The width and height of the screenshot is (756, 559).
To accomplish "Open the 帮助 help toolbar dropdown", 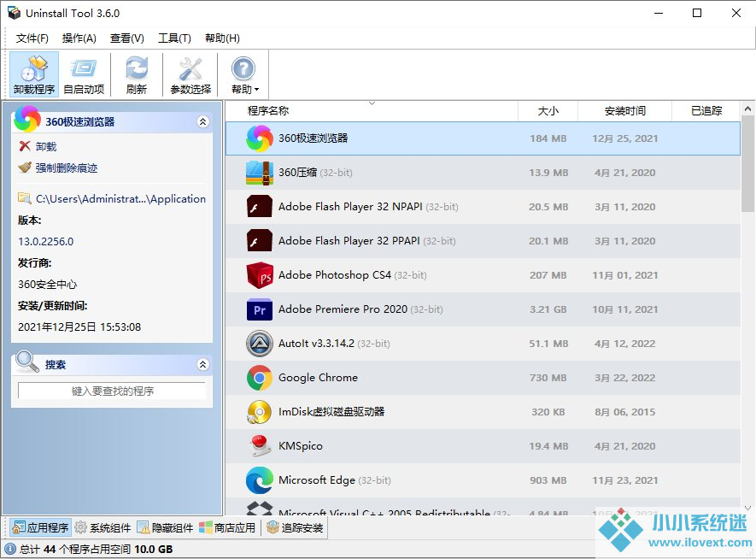I will 244,74.
